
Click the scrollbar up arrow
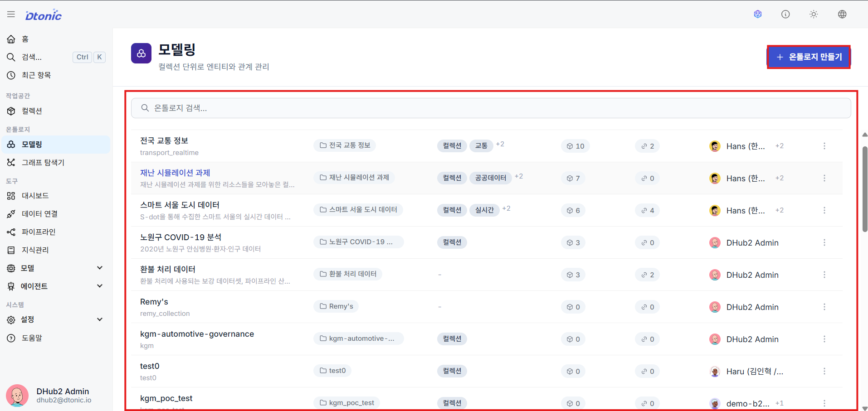coord(864,135)
